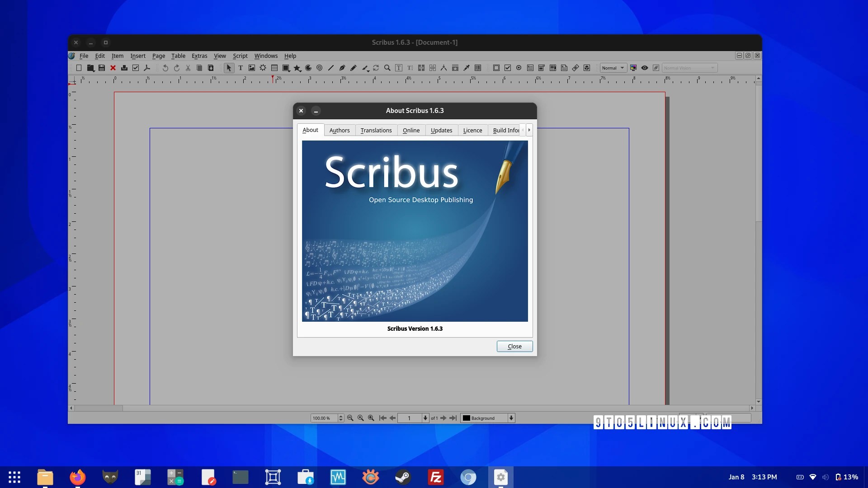Image resolution: width=868 pixels, height=488 pixels.
Task: Open the Background layer dropdown
Action: pyautogui.click(x=511, y=418)
